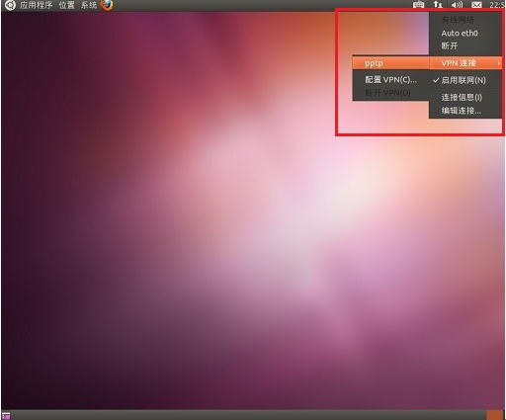The height and width of the screenshot is (420, 506).
Task: Expand the VPN 连接 submenu arrow
Action: (x=499, y=63)
